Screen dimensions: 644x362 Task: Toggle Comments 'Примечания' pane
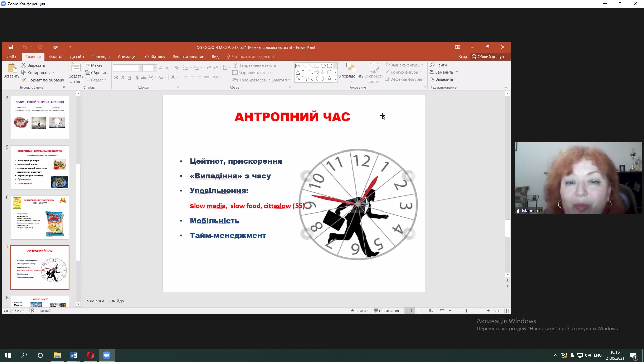coord(386,311)
